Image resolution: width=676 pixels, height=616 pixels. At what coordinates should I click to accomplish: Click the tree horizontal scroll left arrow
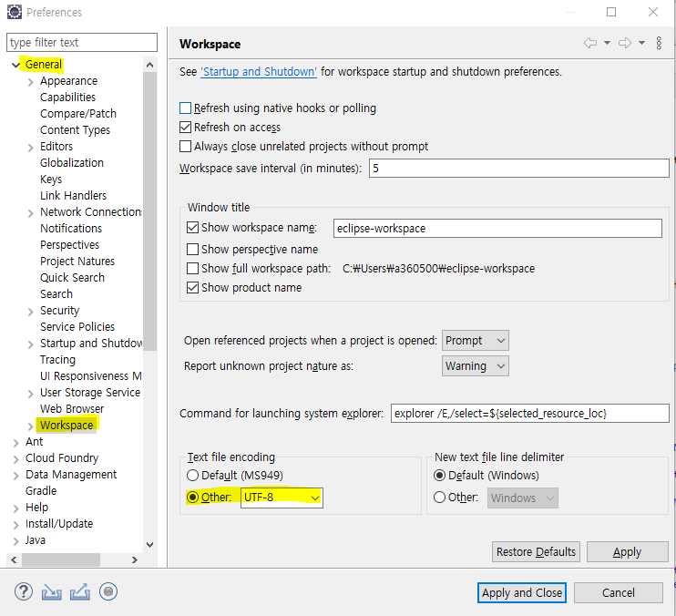tap(14, 560)
